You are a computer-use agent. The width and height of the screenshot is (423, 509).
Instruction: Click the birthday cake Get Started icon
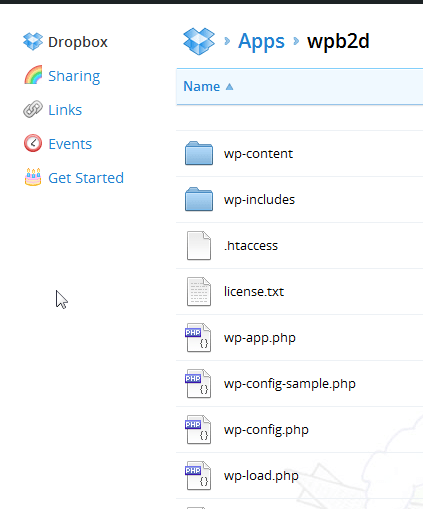pyautogui.click(x=33, y=177)
